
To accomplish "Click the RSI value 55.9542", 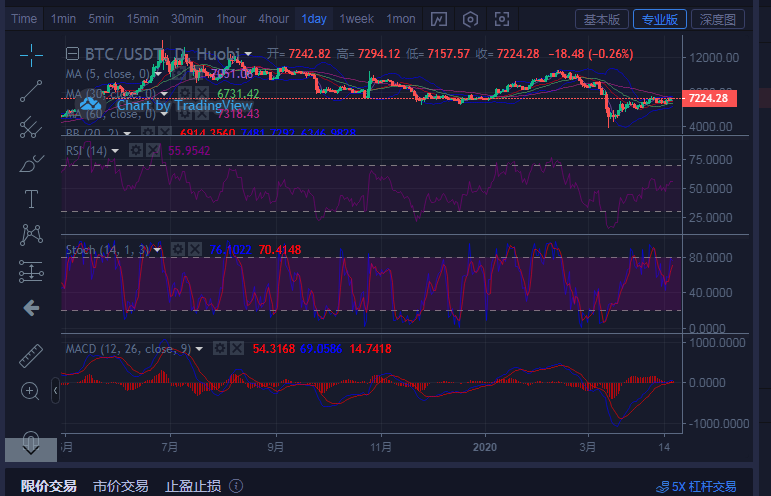I will 189,151.
